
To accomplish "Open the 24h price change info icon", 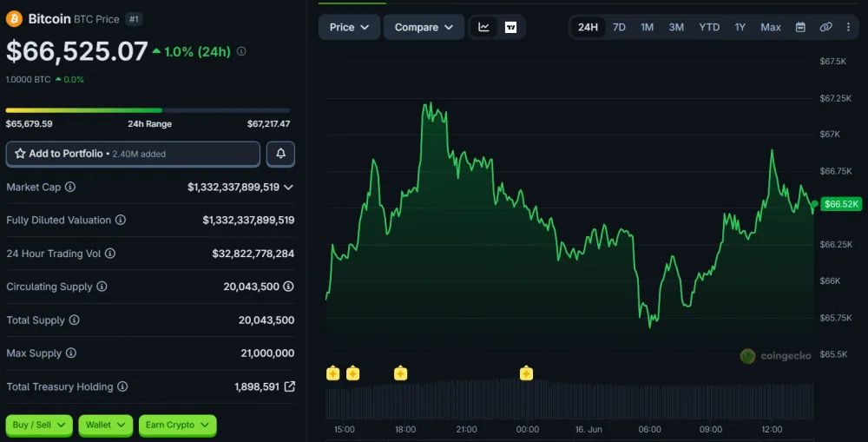I will point(241,51).
